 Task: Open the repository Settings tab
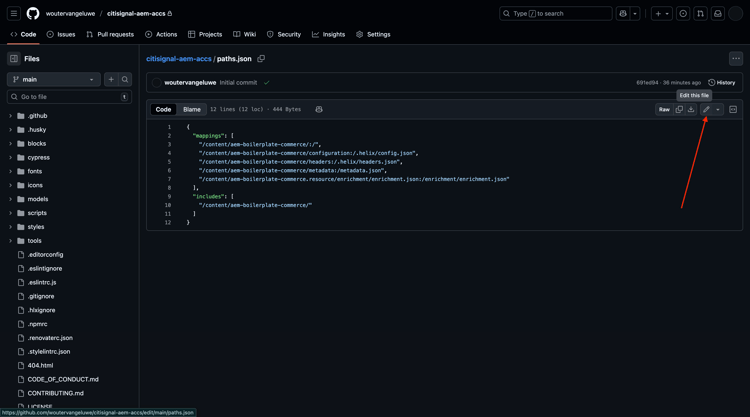[374, 34]
